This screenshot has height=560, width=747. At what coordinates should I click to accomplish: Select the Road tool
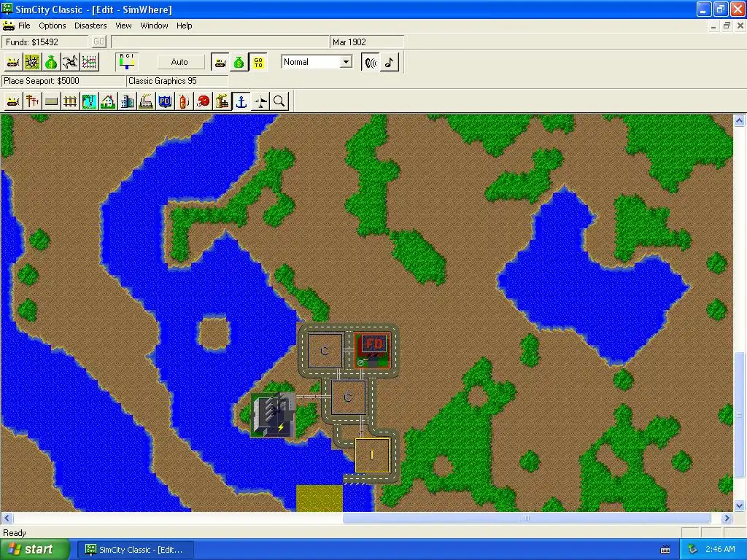51,101
